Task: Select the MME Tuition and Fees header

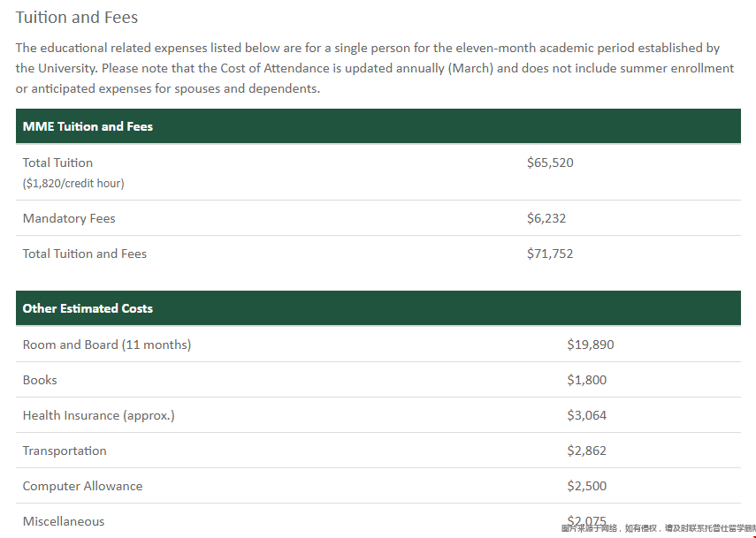Action: (88, 126)
